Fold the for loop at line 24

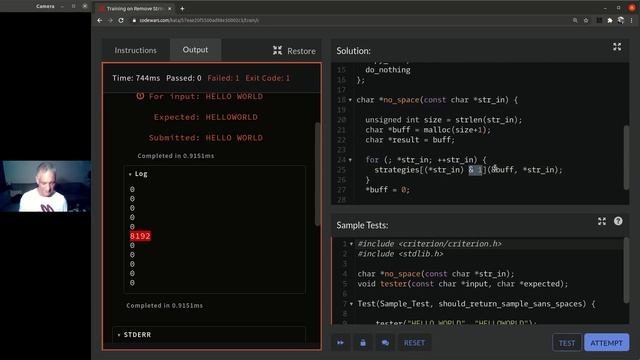tap(350, 160)
